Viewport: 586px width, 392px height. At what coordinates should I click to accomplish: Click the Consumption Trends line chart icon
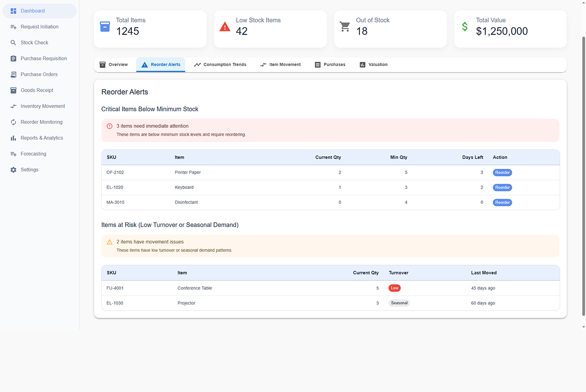coord(197,65)
